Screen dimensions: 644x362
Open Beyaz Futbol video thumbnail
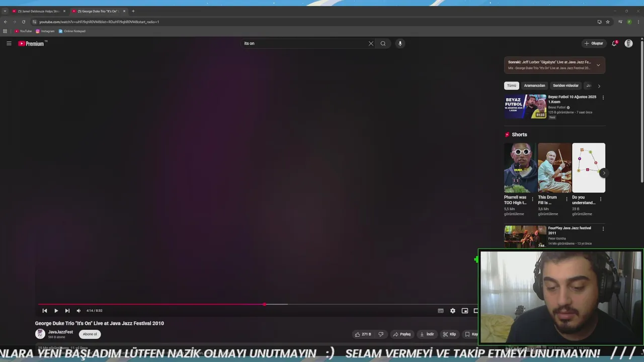[525, 107]
